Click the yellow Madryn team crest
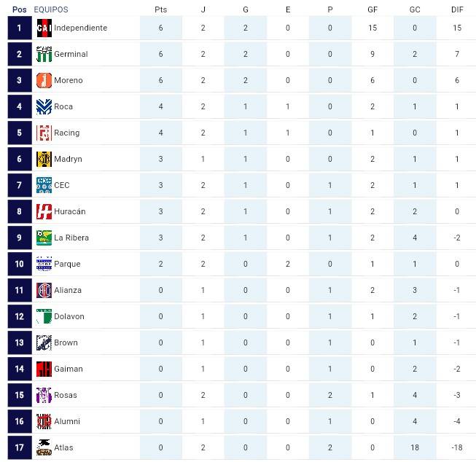The image size is (476, 462). [44, 159]
